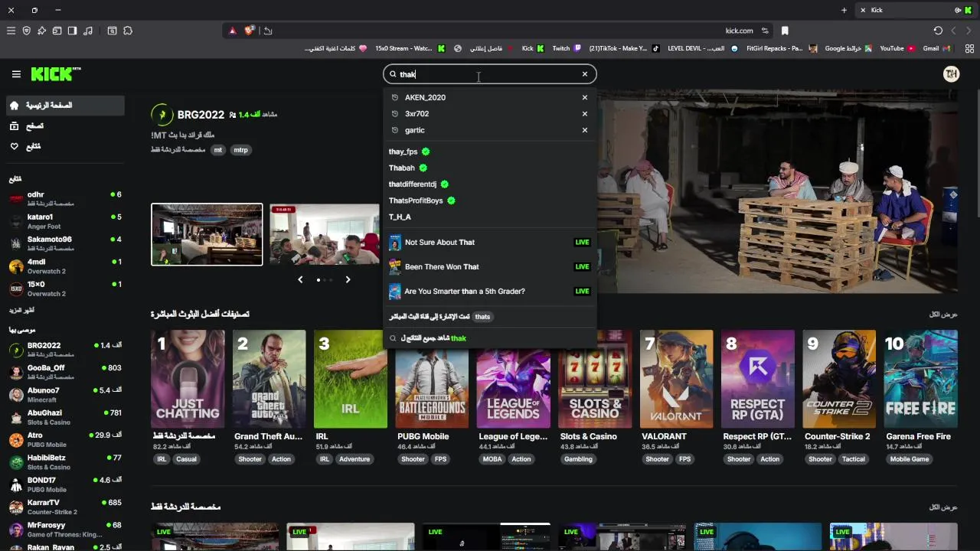The width and height of the screenshot is (980, 551).
Task: Toggle the browser sidebar panel icon
Action: click(72, 31)
